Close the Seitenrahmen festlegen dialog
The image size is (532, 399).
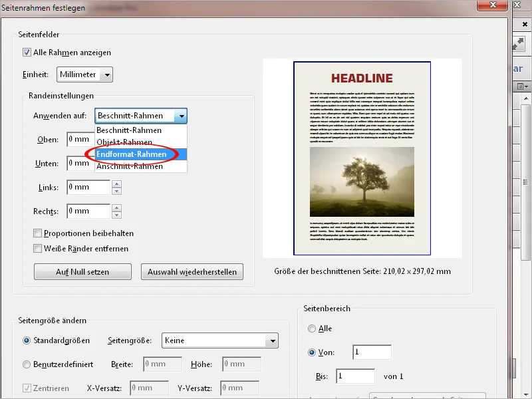493,5
